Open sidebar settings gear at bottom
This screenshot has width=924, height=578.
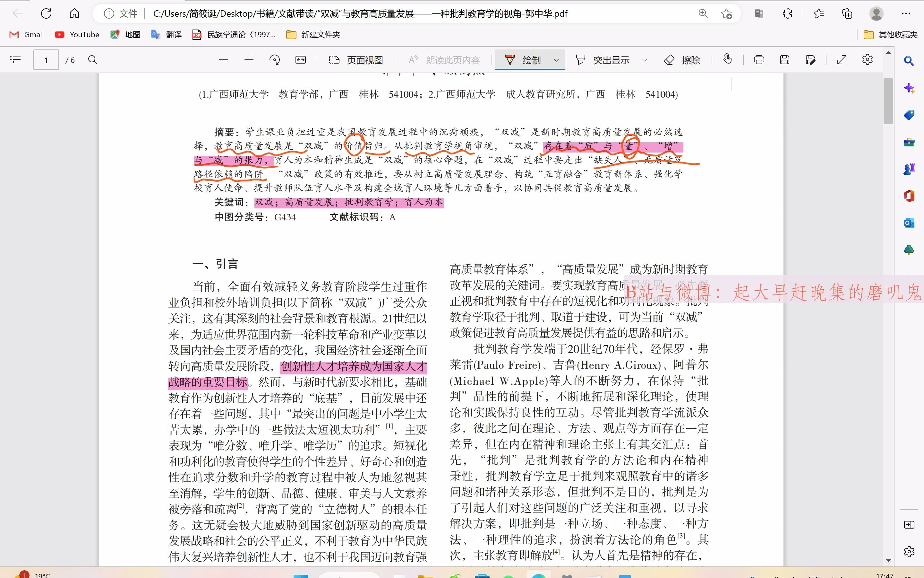point(909,552)
